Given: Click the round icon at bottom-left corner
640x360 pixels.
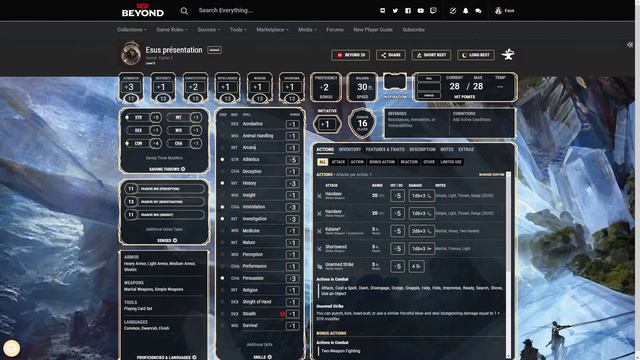Looking at the screenshot, I should point(11,348).
